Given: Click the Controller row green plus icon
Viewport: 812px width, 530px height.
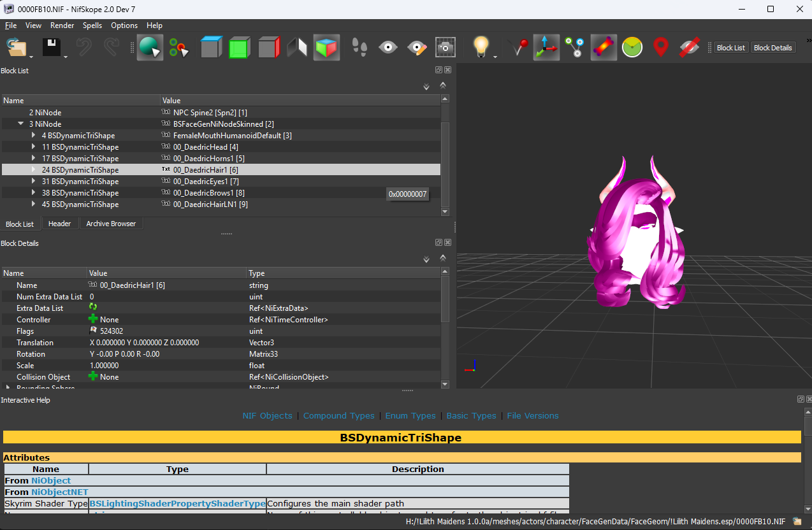Looking at the screenshot, I should (x=93, y=320).
